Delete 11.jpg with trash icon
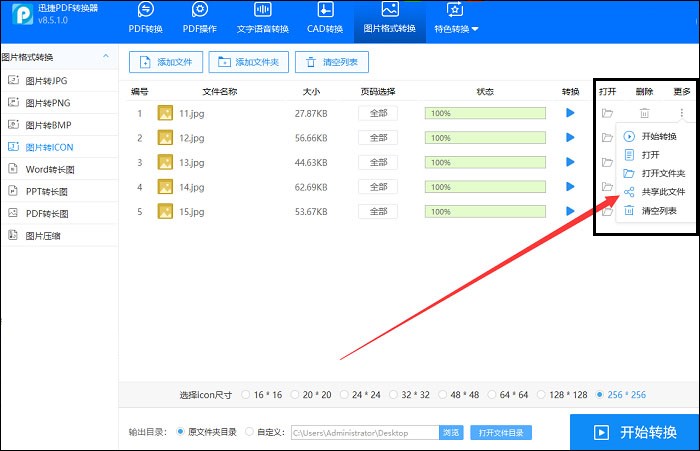The height and width of the screenshot is (451, 700). click(644, 113)
